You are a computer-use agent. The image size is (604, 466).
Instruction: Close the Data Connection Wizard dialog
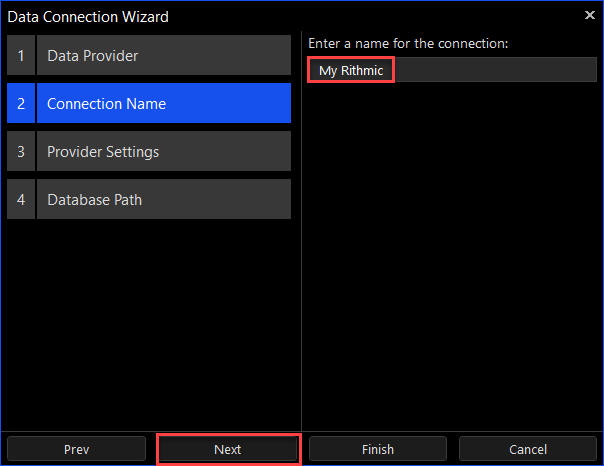coord(589,15)
